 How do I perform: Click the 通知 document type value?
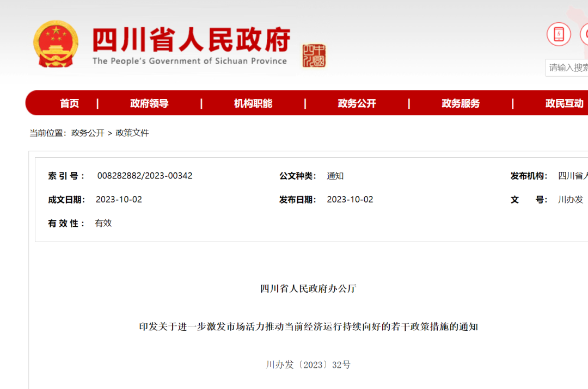pyautogui.click(x=335, y=176)
